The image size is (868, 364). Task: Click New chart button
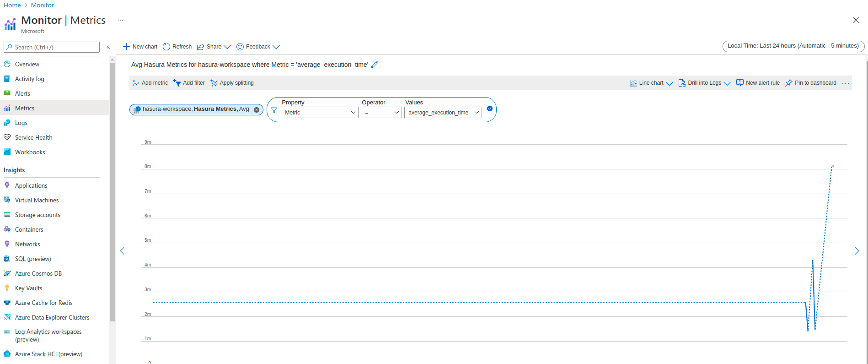(x=140, y=47)
